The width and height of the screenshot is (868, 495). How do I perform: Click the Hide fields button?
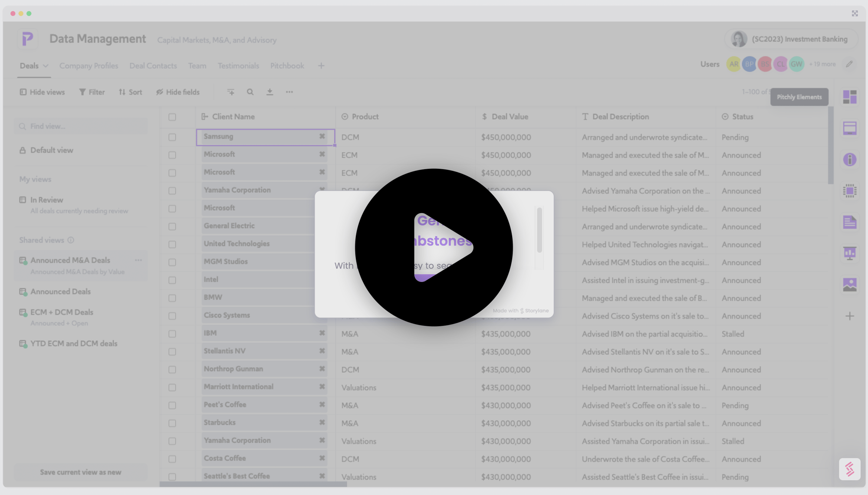coord(178,92)
